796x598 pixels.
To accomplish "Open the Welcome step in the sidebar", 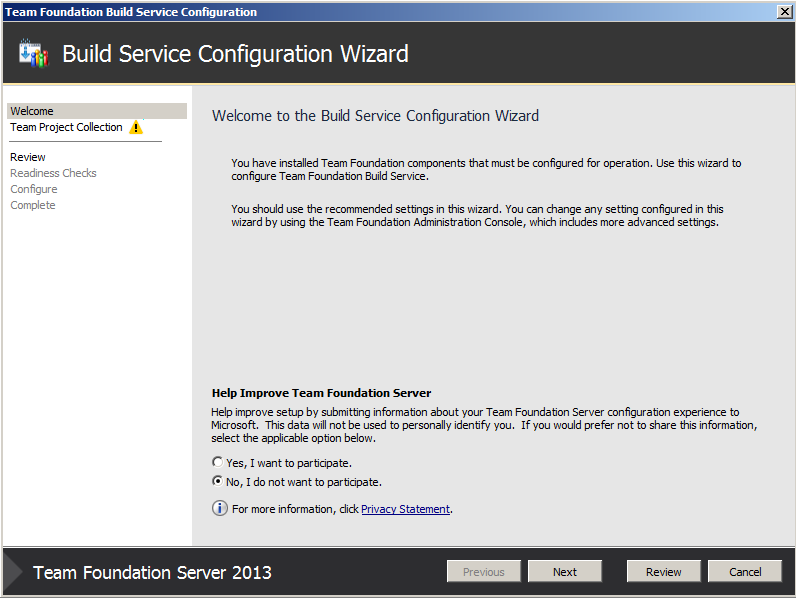I will tap(32, 111).
